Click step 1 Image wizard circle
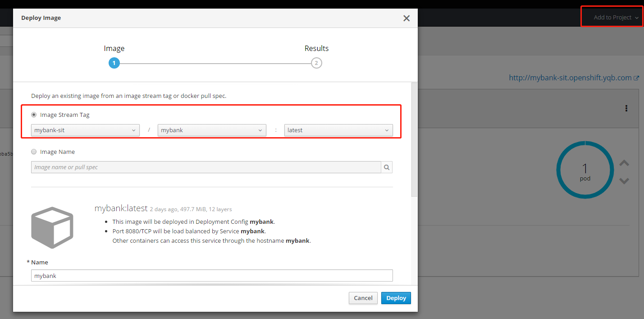The height and width of the screenshot is (319, 644). [x=114, y=63]
